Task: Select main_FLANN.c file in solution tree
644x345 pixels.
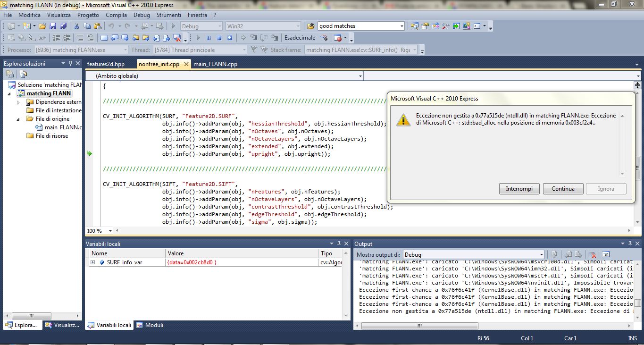Action: 59,127
